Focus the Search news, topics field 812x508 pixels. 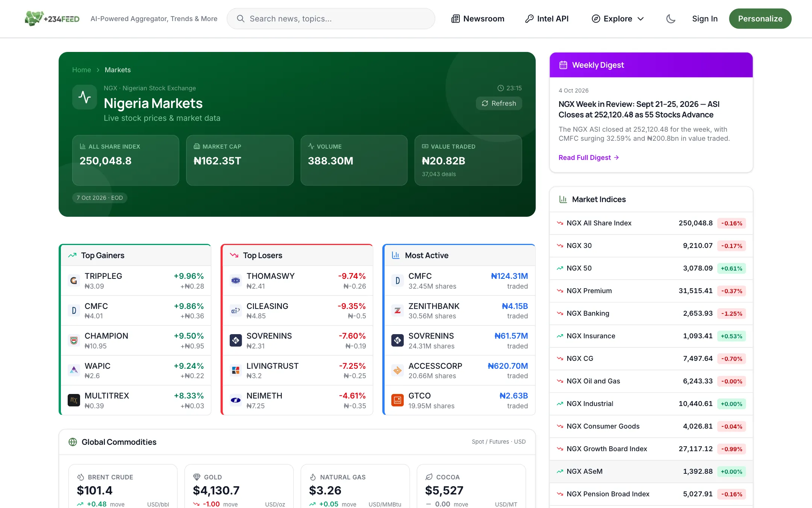[x=331, y=19]
